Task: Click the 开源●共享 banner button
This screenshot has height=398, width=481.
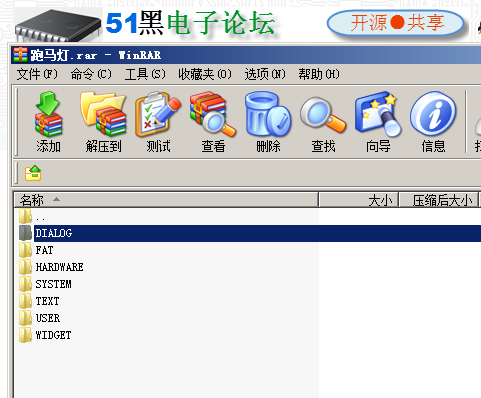Action: pyautogui.click(x=396, y=23)
